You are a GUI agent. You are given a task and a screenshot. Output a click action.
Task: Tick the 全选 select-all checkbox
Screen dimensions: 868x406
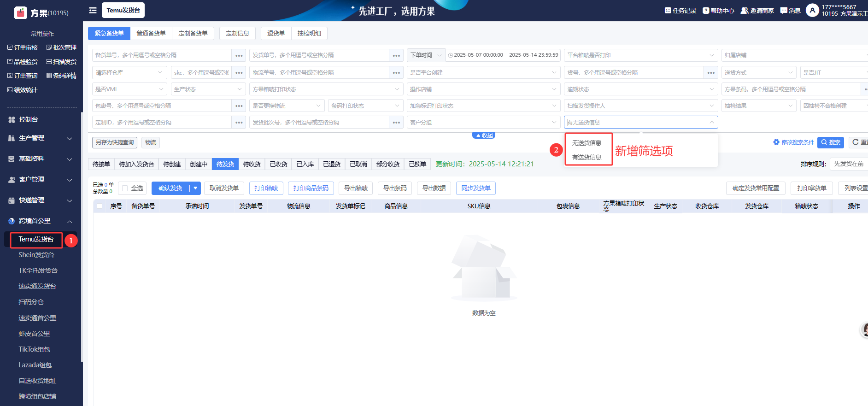click(125, 188)
